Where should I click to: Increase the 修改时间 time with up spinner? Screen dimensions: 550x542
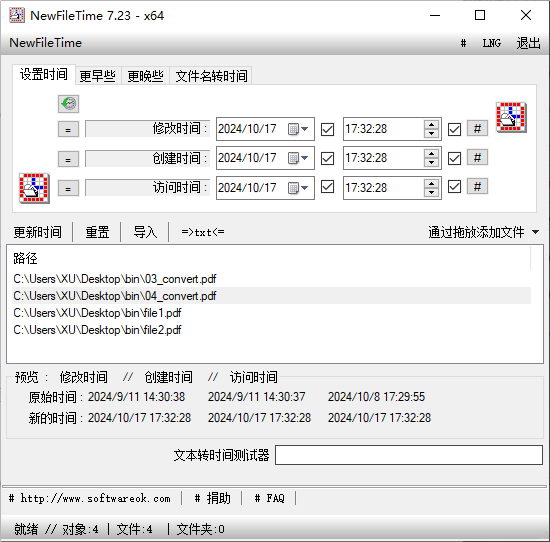431,125
